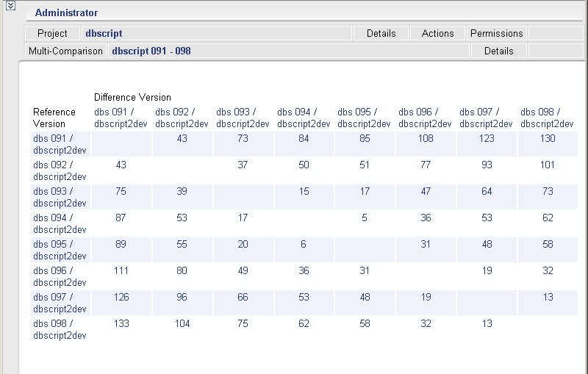The height and width of the screenshot is (374, 588).
Task: Open the dbs 096 / dbscript2dev reference row
Action: pyautogui.click(x=60, y=276)
